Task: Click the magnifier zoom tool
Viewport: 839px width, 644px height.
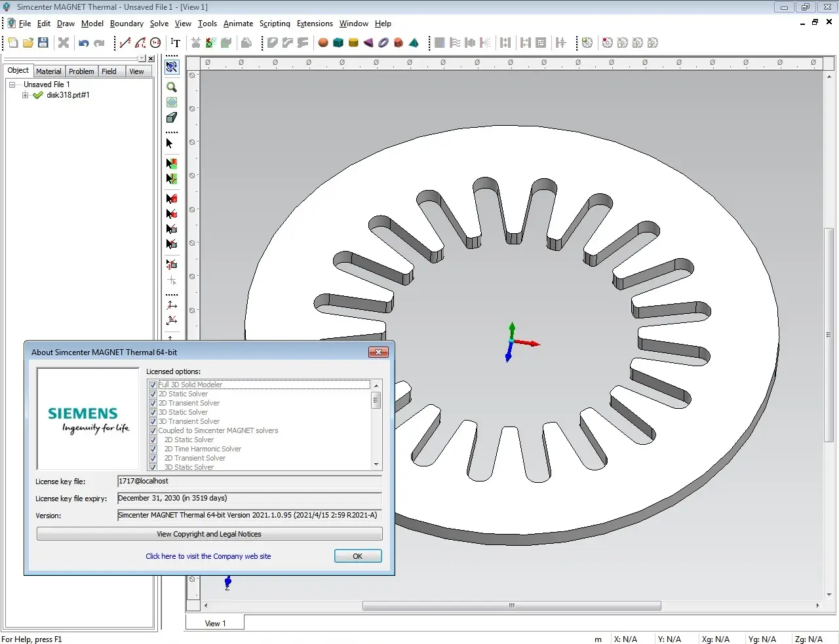Action: tap(172, 87)
